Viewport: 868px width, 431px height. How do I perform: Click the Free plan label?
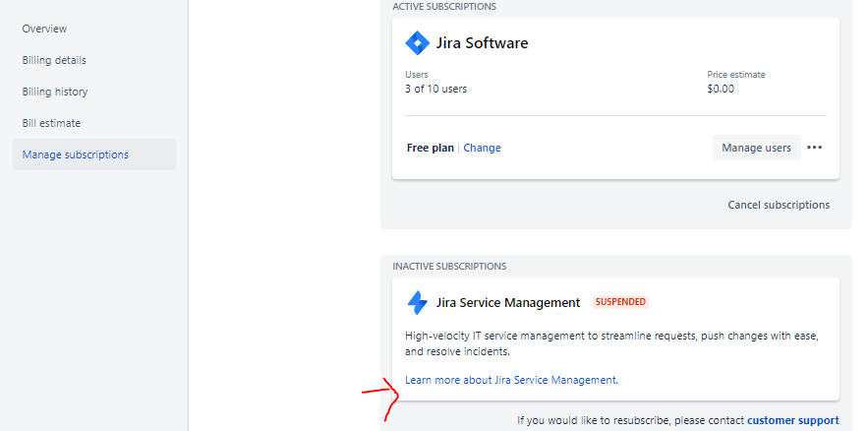tap(431, 148)
